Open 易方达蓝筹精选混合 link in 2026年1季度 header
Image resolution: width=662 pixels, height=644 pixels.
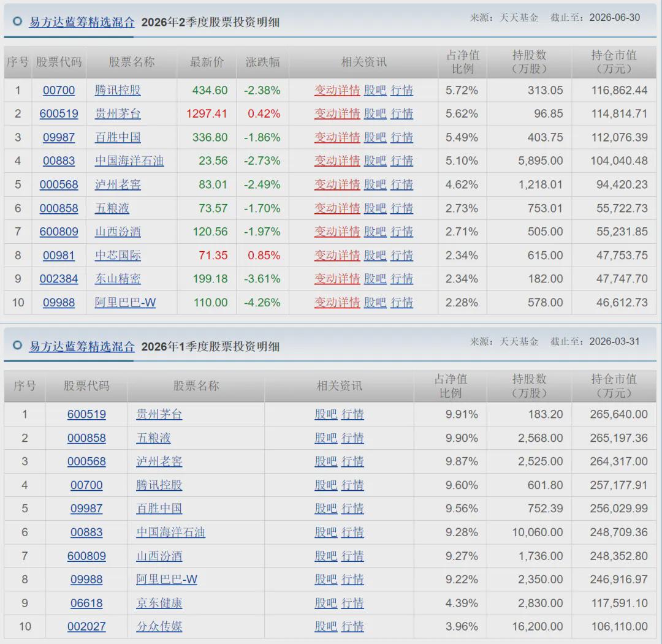(x=82, y=346)
